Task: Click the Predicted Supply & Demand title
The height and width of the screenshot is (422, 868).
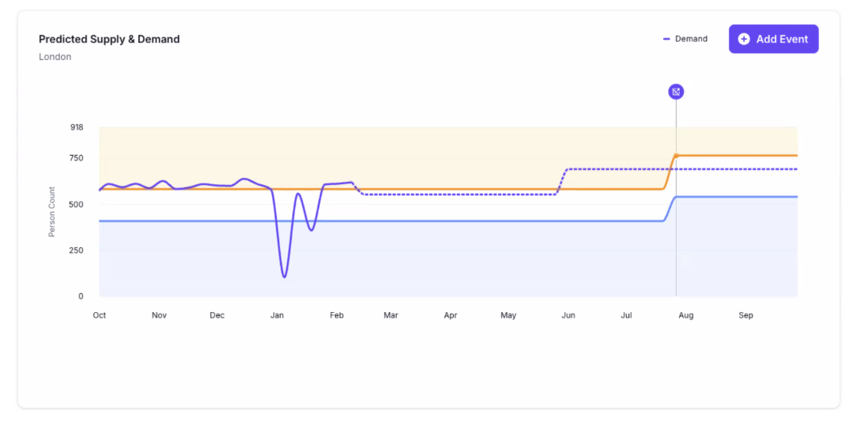Action: (109, 39)
